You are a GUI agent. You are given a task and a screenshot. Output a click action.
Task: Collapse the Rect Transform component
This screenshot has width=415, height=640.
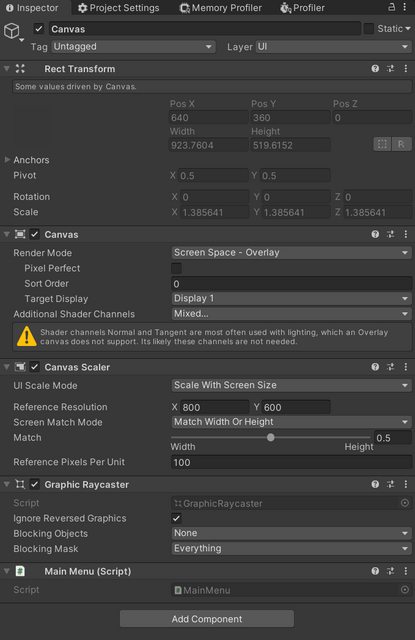coord(7,69)
